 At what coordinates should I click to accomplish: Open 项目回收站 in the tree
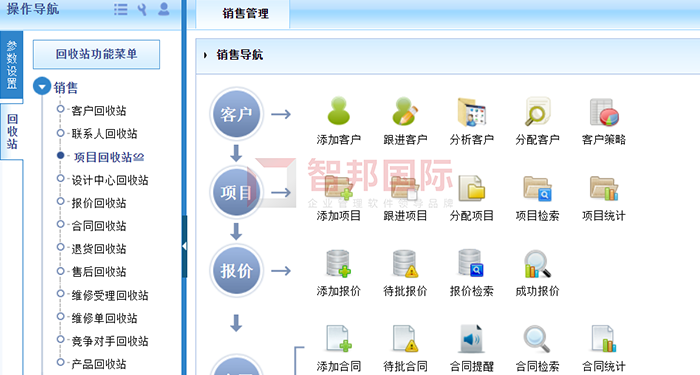pos(108,157)
